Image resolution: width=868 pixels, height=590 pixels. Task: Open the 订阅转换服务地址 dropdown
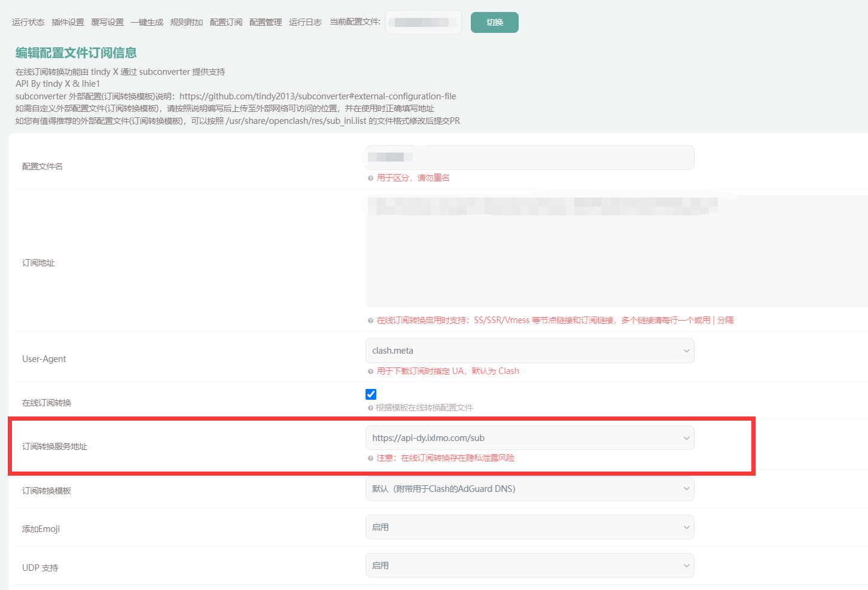click(x=529, y=437)
